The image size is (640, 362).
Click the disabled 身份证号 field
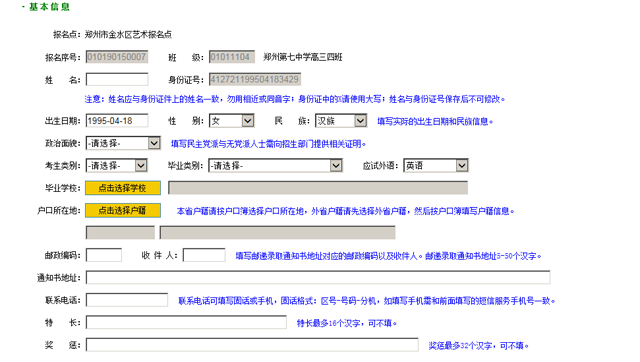(255, 79)
